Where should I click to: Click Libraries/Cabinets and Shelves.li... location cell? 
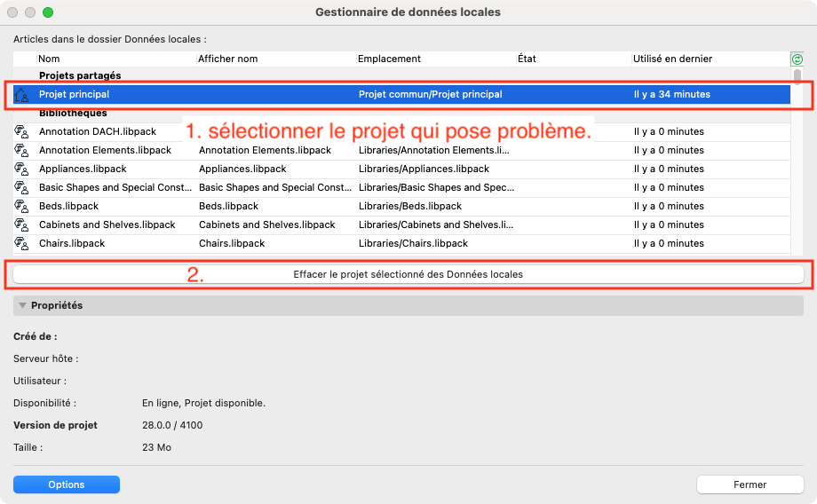click(436, 224)
